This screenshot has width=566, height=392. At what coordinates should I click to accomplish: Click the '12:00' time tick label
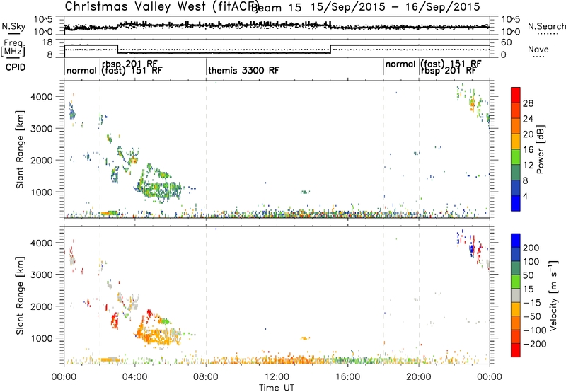click(277, 377)
